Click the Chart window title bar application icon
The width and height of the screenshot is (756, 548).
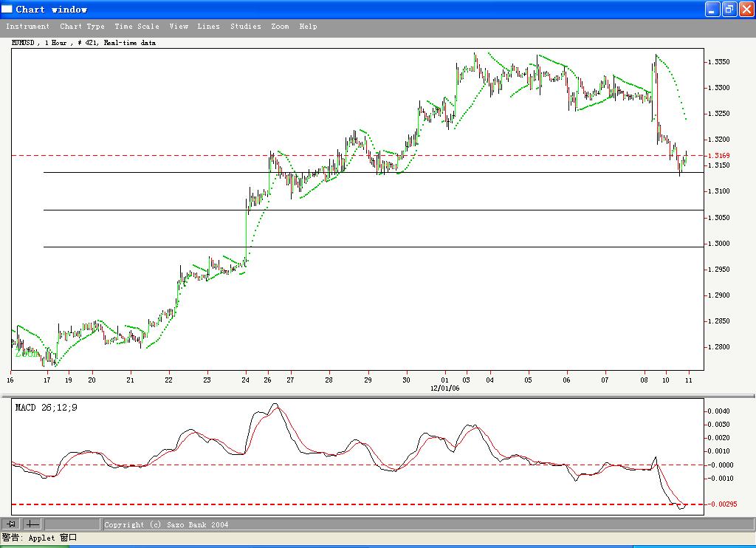pyautogui.click(x=7, y=9)
